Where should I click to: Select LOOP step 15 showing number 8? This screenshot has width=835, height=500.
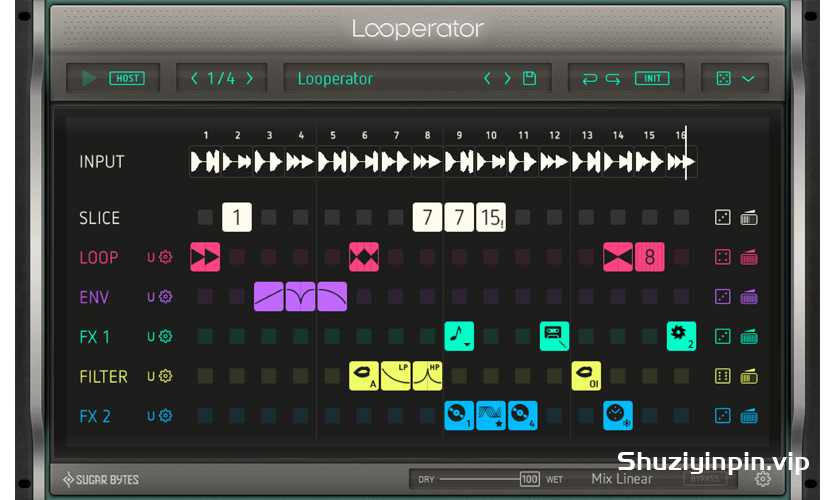pyautogui.click(x=650, y=257)
